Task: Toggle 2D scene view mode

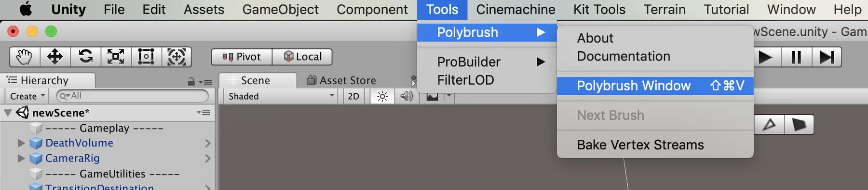Action: 353,96
